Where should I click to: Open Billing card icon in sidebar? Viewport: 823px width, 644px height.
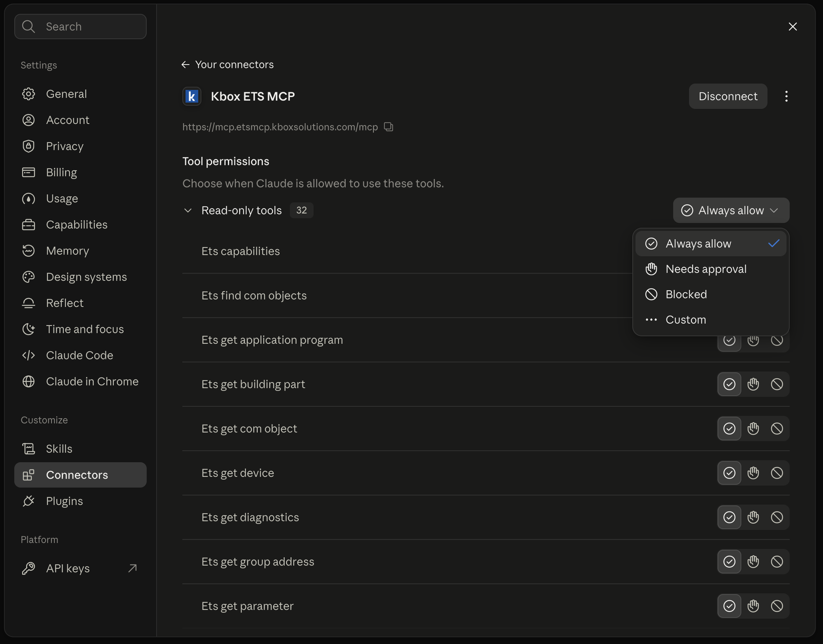coord(28,172)
